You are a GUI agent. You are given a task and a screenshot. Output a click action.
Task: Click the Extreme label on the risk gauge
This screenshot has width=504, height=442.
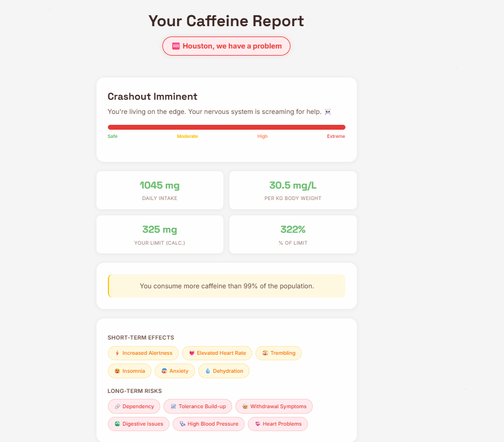tap(336, 136)
